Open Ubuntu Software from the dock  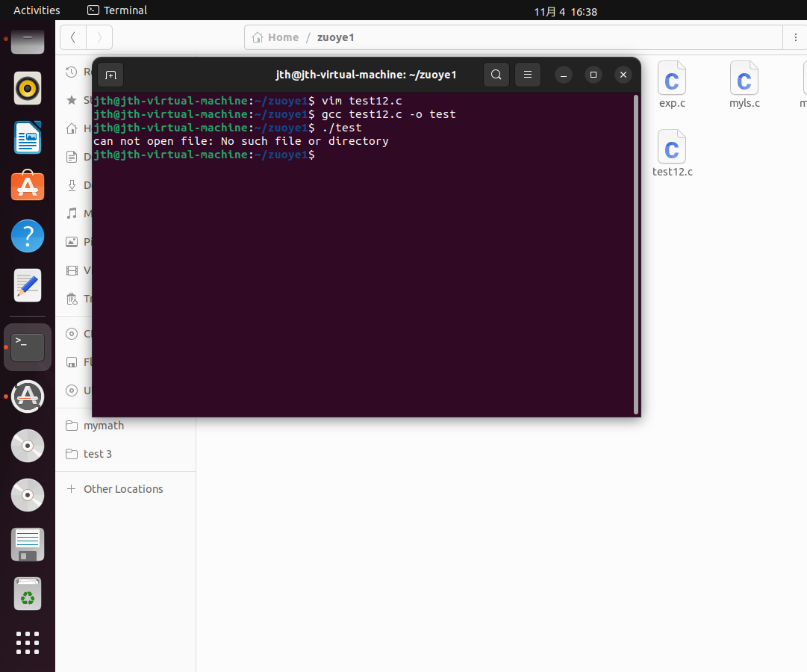pos(28,186)
